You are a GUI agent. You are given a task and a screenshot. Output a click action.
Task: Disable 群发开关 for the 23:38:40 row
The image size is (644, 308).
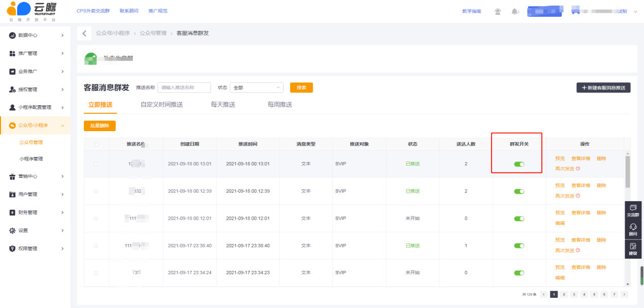(519, 245)
